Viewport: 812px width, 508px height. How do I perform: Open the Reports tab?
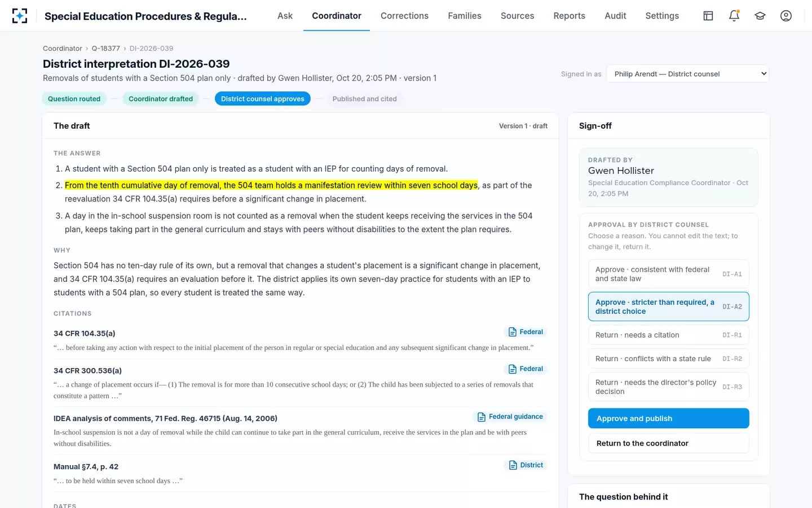pos(569,16)
